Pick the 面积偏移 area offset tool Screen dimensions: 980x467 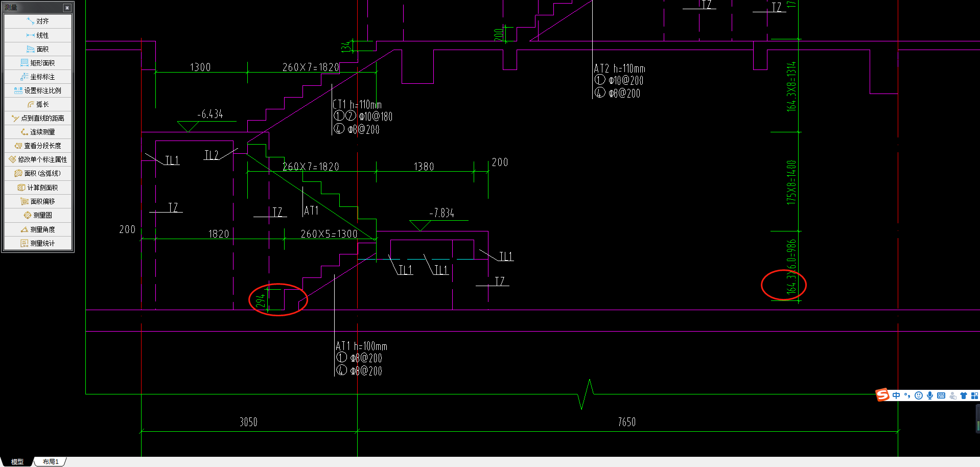38,201
